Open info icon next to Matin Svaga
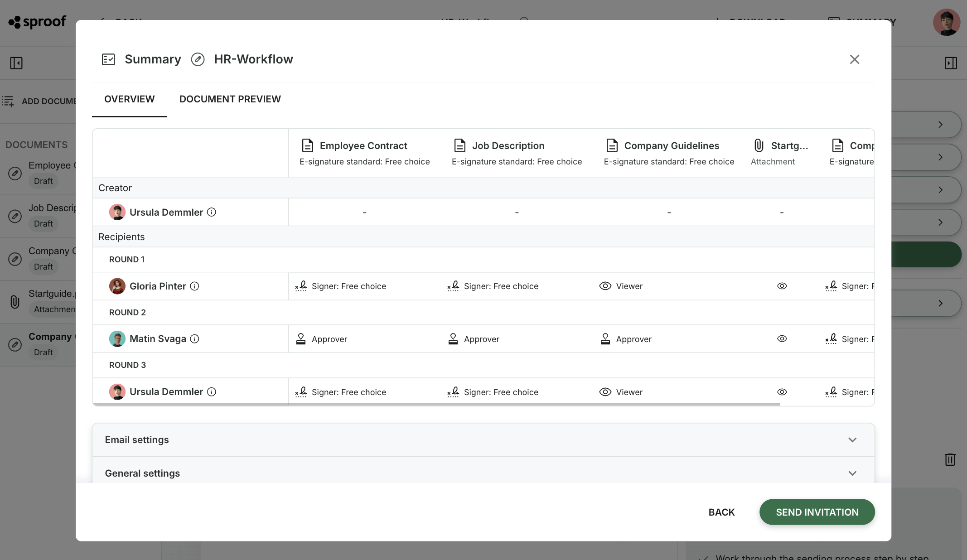 [x=194, y=338]
